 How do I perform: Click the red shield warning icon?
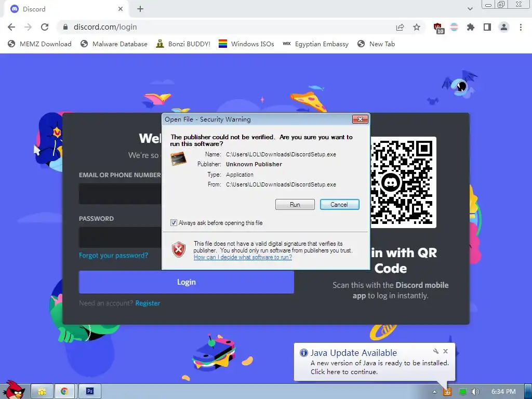[x=179, y=250]
